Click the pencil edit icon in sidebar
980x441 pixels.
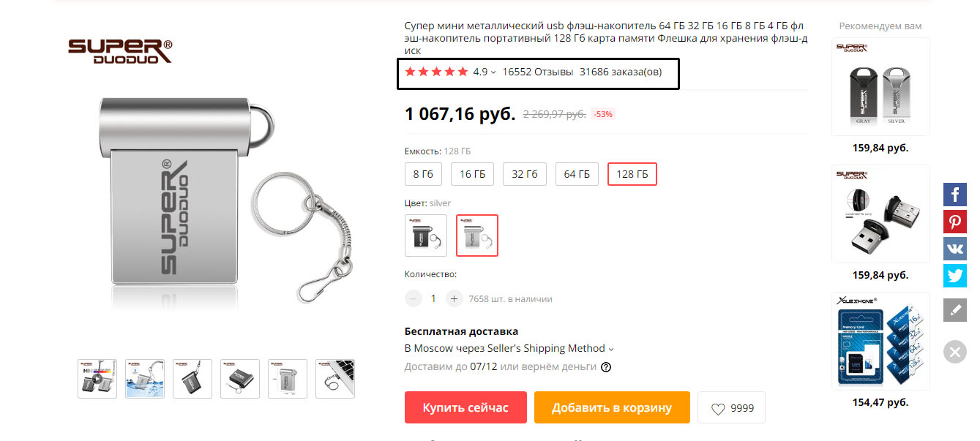[955, 310]
